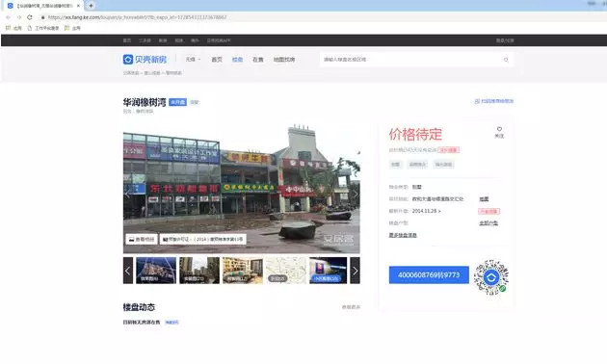The width and height of the screenshot is (607, 364).
Task: Click scan-to-view link at top right
Action: [x=494, y=101]
